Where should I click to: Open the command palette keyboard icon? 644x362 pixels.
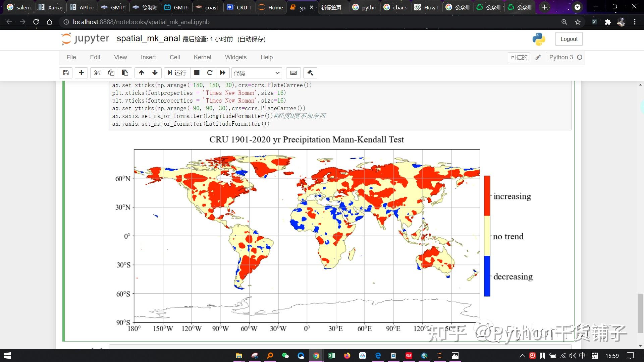(x=293, y=73)
